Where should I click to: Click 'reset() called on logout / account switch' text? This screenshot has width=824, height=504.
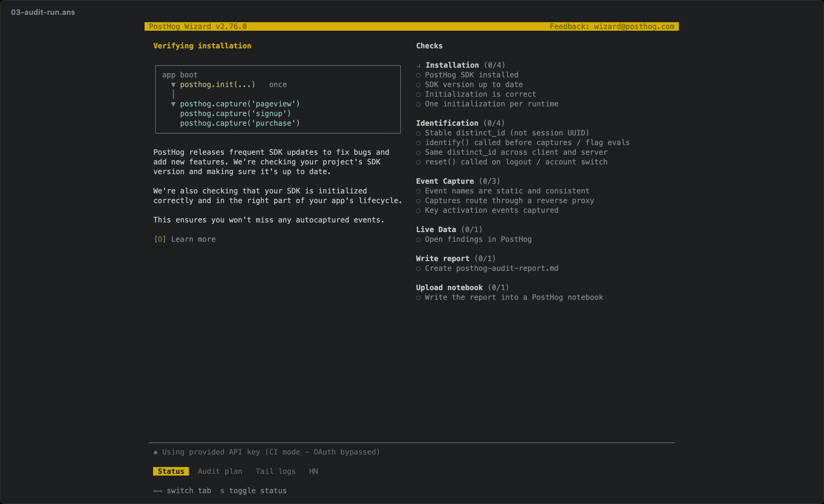click(x=516, y=162)
